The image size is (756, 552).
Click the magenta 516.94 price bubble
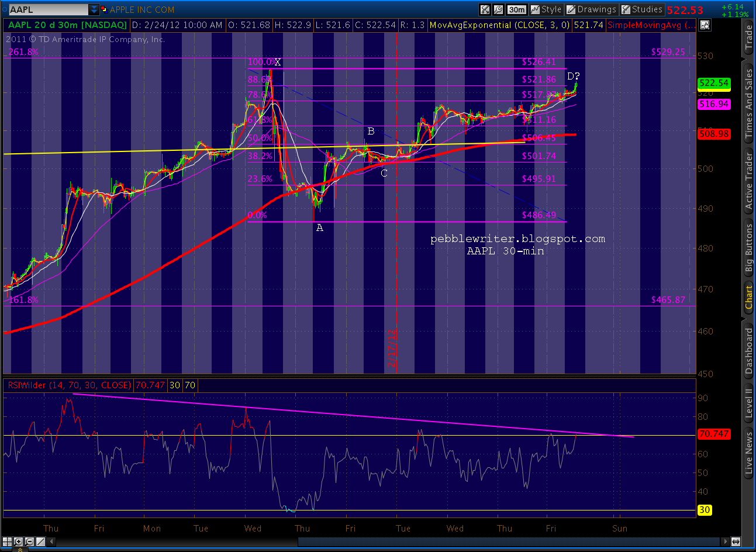[x=714, y=104]
